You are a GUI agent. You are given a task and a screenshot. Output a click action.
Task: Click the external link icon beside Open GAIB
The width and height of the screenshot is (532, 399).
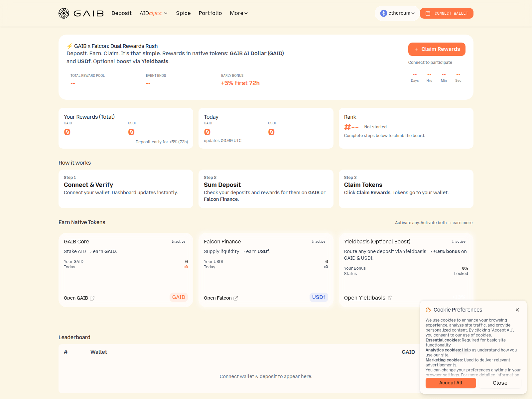coord(92,298)
